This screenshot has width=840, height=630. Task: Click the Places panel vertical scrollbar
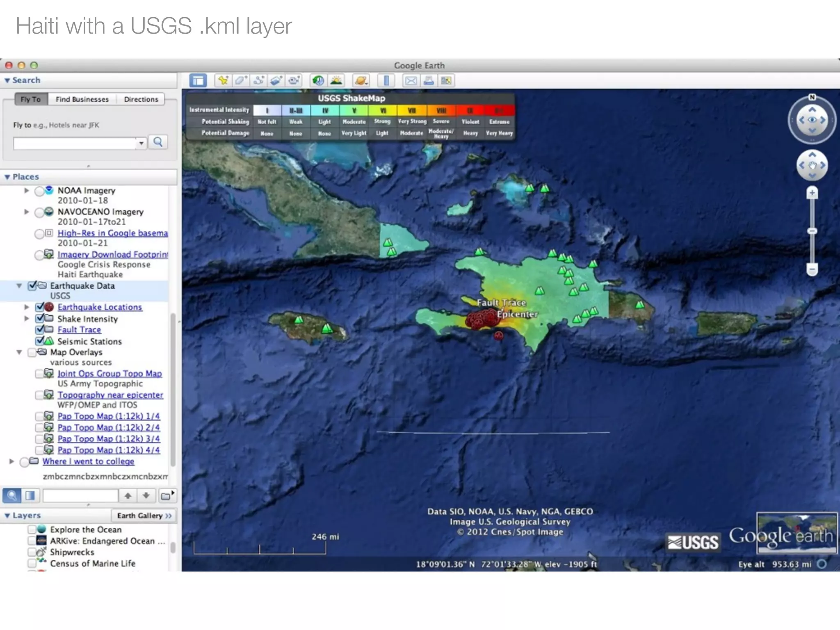click(173, 390)
